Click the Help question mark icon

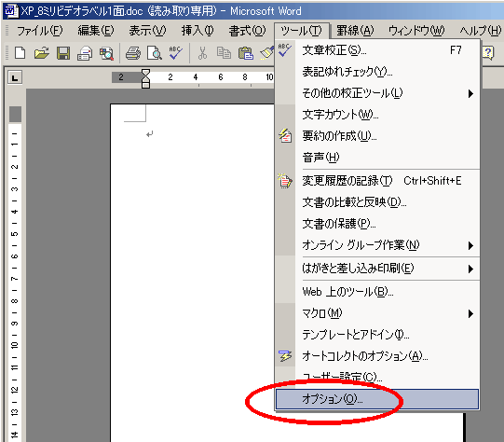click(x=487, y=53)
